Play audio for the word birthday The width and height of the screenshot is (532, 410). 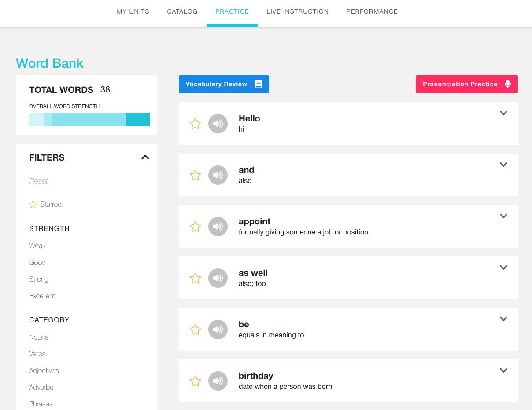pos(218,381)
